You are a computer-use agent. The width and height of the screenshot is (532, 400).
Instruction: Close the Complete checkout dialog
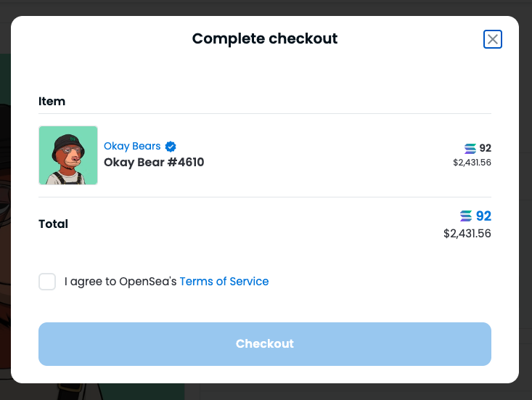(x=493, y=39)
